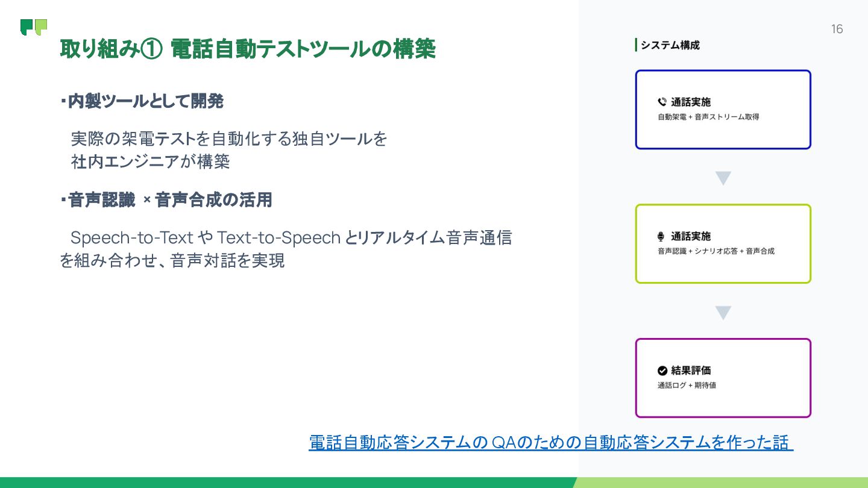Screen dimensions: 868x488
Task: Click the microphone icon in the green box
Action: (x=661, y=237)
